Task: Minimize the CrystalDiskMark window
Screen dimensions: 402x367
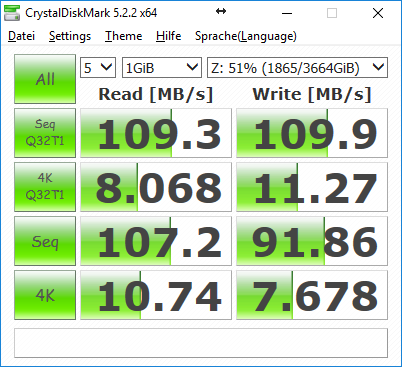Action: (287, 13)
